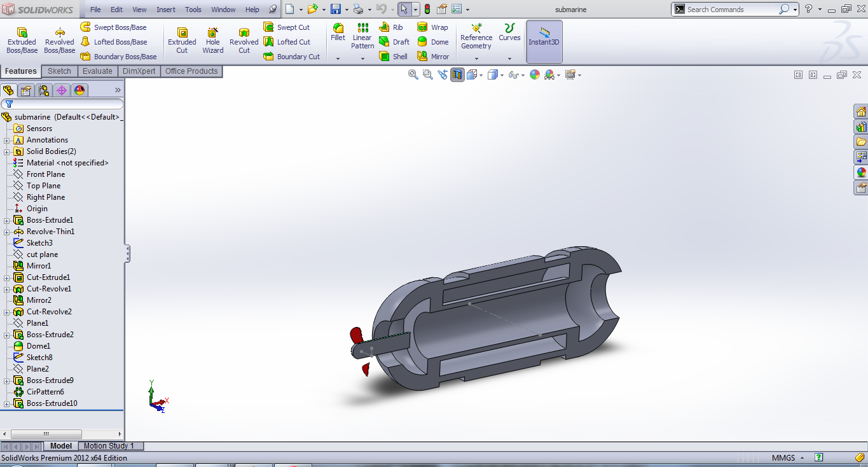Select the Lofted Cut tool
The height and width of the screenshot is (467, 868).
click(x=287, y=42)
